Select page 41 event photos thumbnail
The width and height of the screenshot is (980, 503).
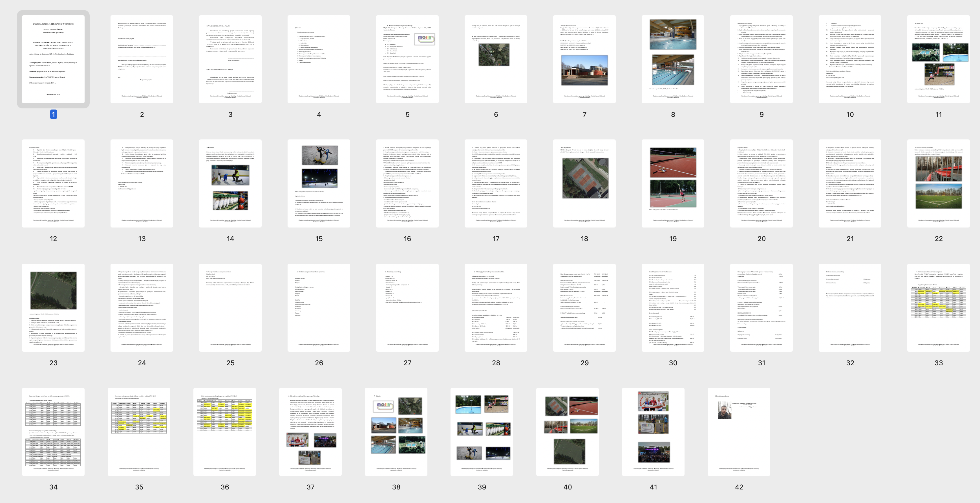tap(653, 431)
